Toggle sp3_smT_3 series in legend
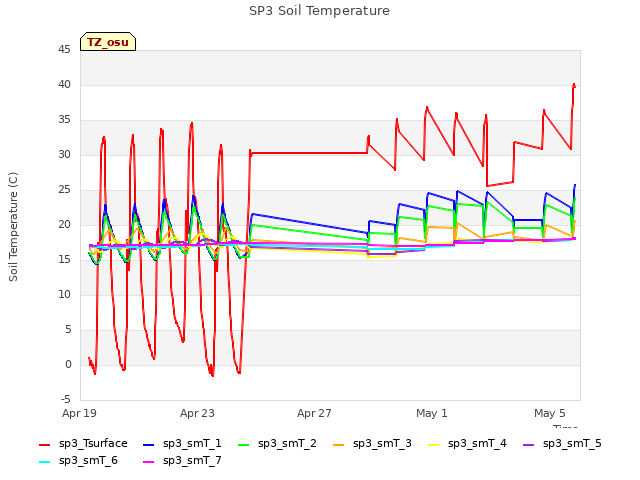Viewport: 640px width, 480px height. click(372, 443)
